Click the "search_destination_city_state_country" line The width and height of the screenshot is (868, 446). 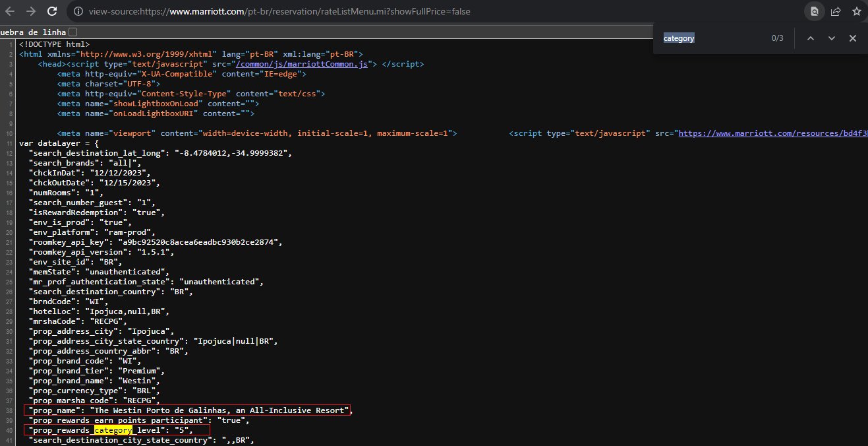coord(142,440)
